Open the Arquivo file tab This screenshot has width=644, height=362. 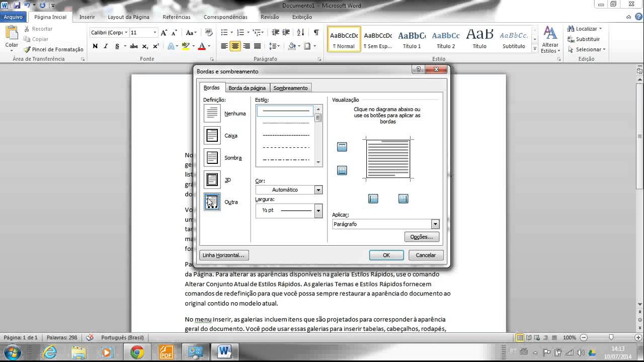[x=14, y=17]
